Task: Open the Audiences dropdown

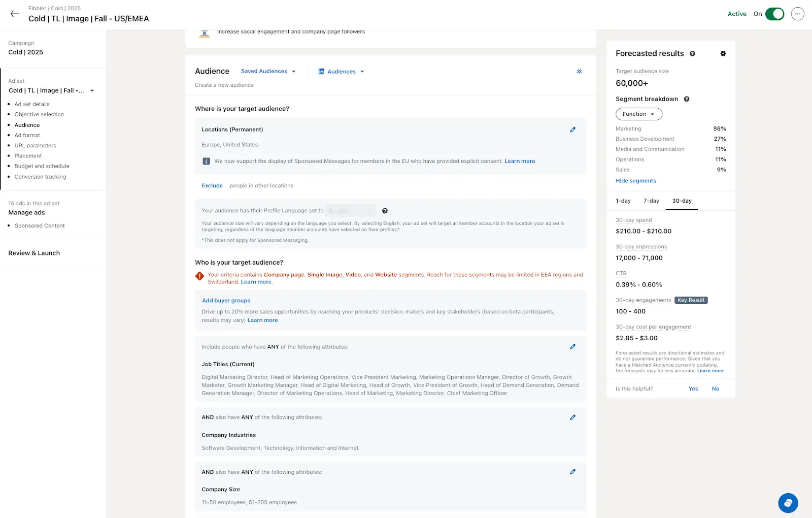Action: tap(341, 72)
